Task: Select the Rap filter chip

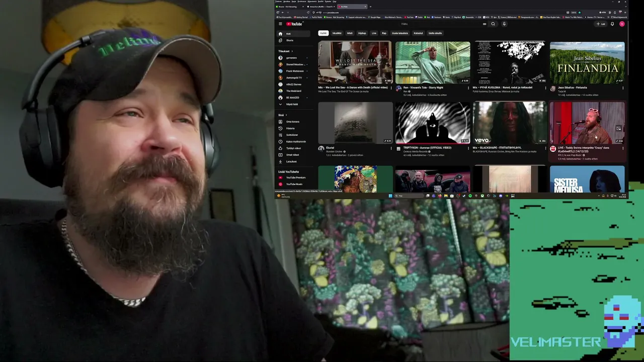Action: 384,33
